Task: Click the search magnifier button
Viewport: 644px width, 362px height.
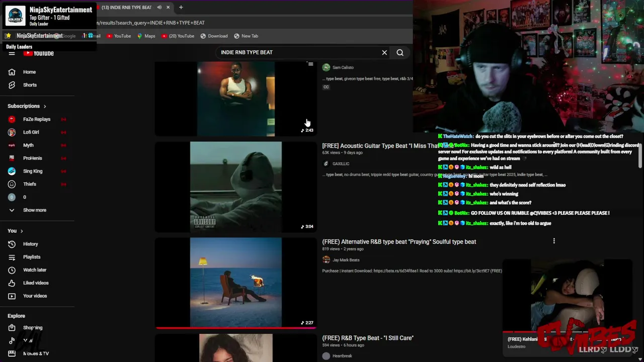Action: (400, 52)
